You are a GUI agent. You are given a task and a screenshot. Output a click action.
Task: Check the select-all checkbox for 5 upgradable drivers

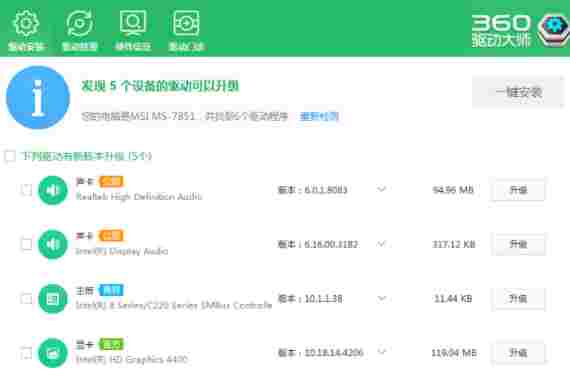coord(10,156)
